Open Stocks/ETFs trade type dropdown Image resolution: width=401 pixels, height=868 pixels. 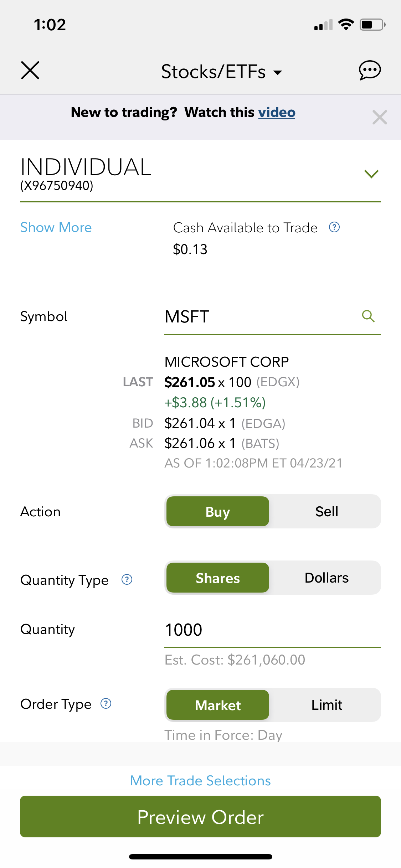tap(221, 72)
